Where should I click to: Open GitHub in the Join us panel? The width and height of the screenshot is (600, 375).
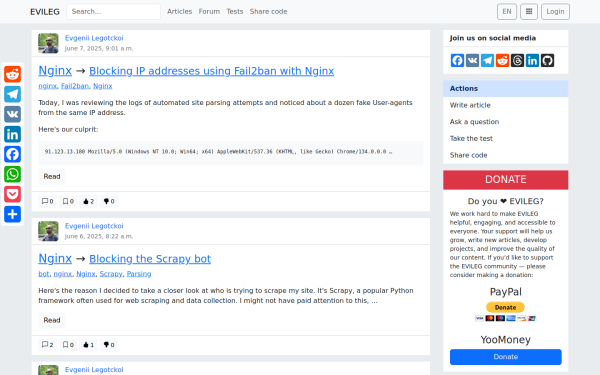pyautogui.click(x=547, y=60)
